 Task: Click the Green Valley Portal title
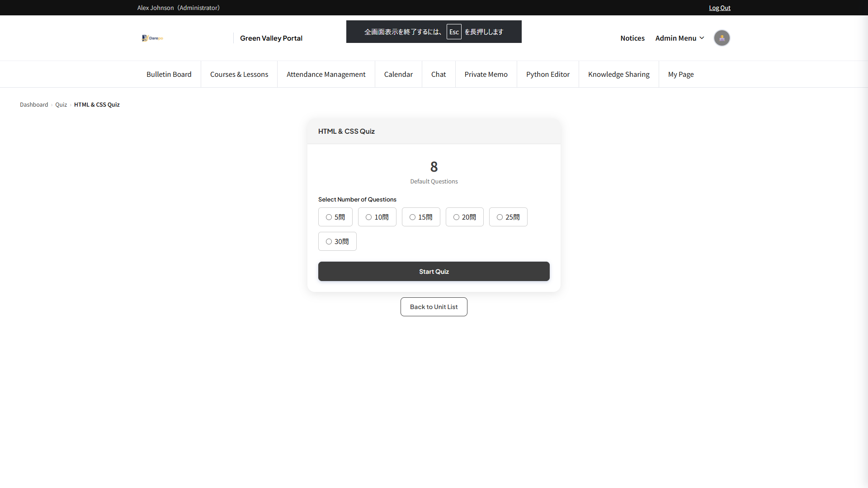[271, 38]
